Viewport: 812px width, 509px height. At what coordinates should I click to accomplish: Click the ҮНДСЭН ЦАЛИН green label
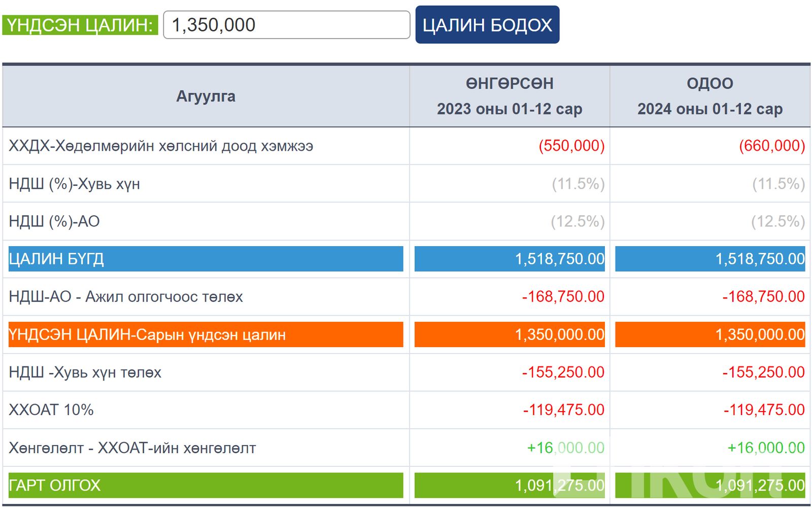[x=80, y=25]
